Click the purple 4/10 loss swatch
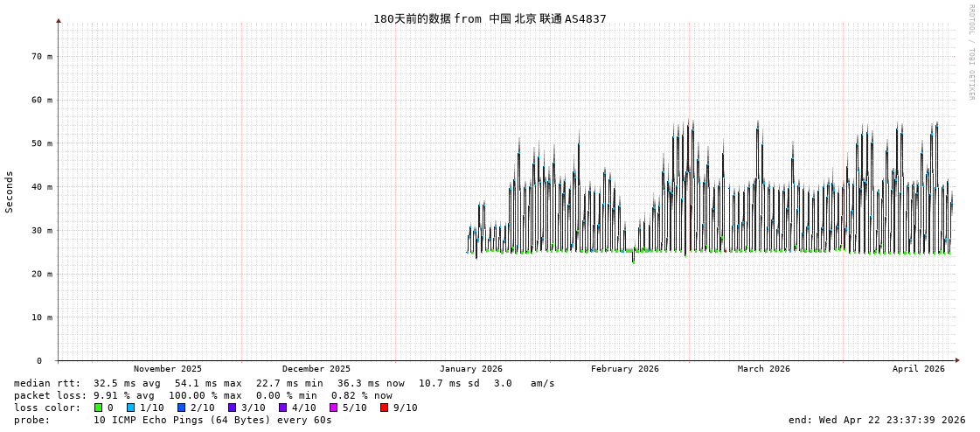The height and width of the screenshot is (432, 980). point(283,408)
